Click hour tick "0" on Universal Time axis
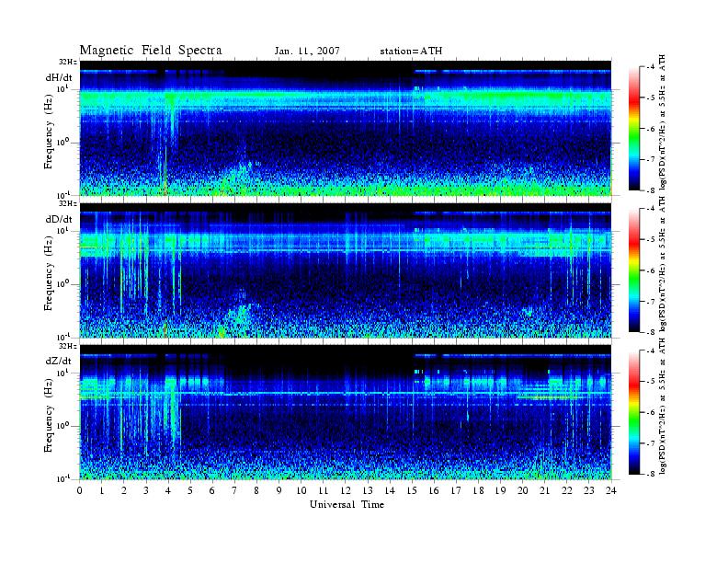This screenshot has height=563, width=728. click(x=80, y=491)
